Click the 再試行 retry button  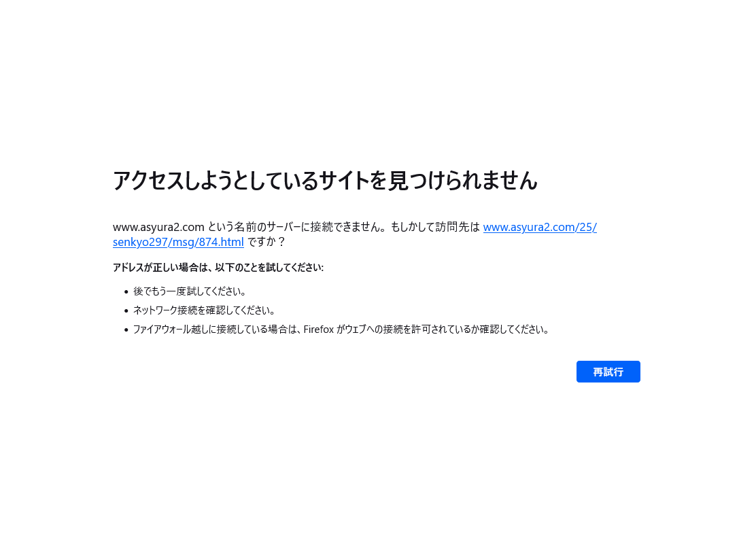608,372
